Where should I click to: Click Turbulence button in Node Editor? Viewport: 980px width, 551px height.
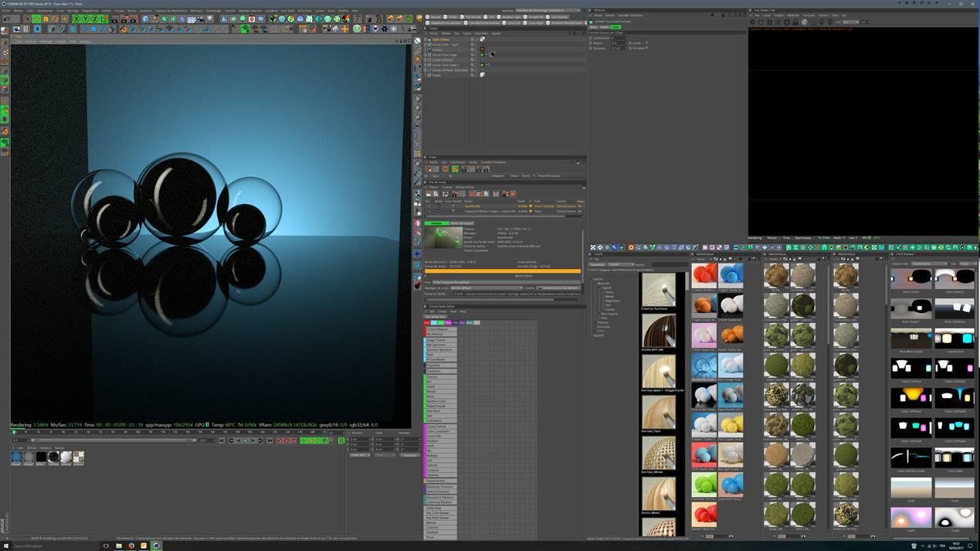click(x=441, y=421)
